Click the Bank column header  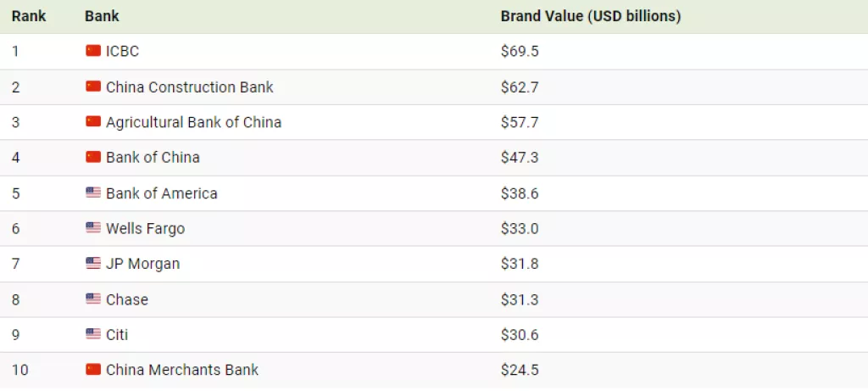102,16
